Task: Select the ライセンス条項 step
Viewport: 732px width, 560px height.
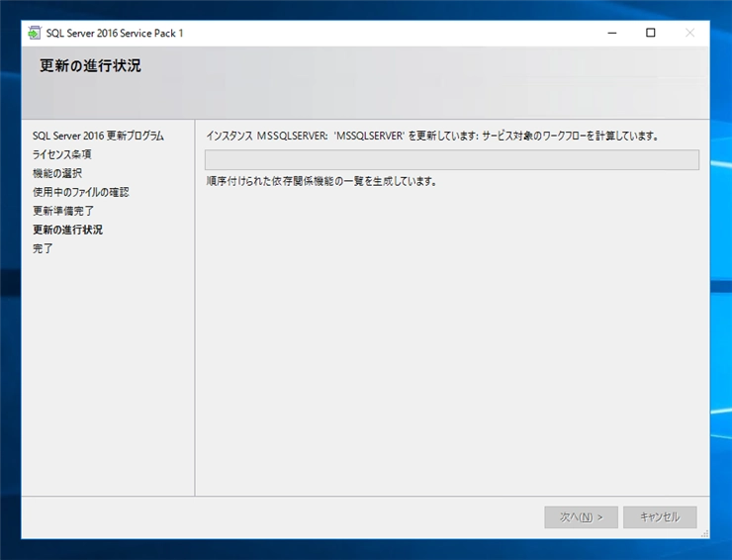Action: coord(61,154)
